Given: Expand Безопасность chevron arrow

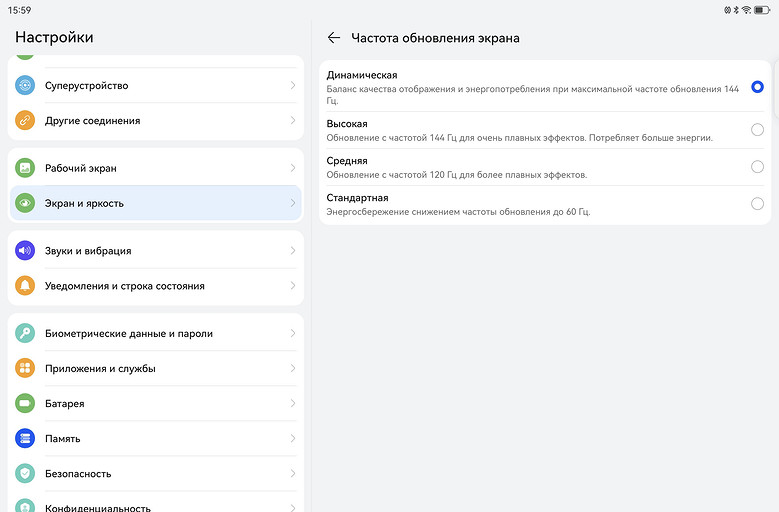Looking at the screenshot, I should click(292, 474).
